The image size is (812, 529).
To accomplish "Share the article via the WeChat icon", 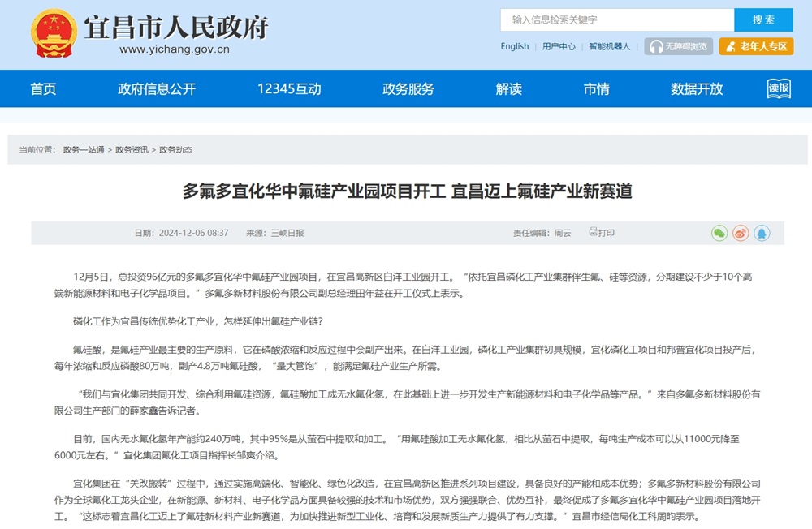I will click(718, 232).
